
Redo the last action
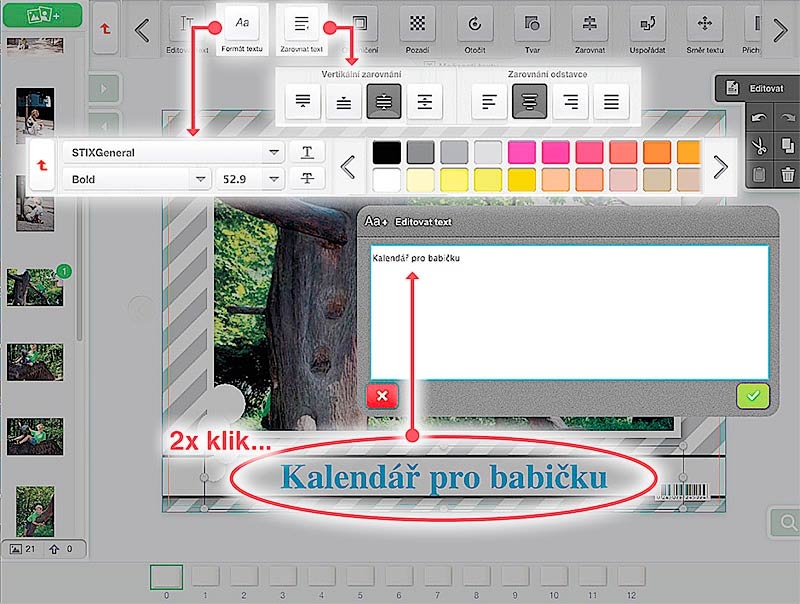[787, 117]
